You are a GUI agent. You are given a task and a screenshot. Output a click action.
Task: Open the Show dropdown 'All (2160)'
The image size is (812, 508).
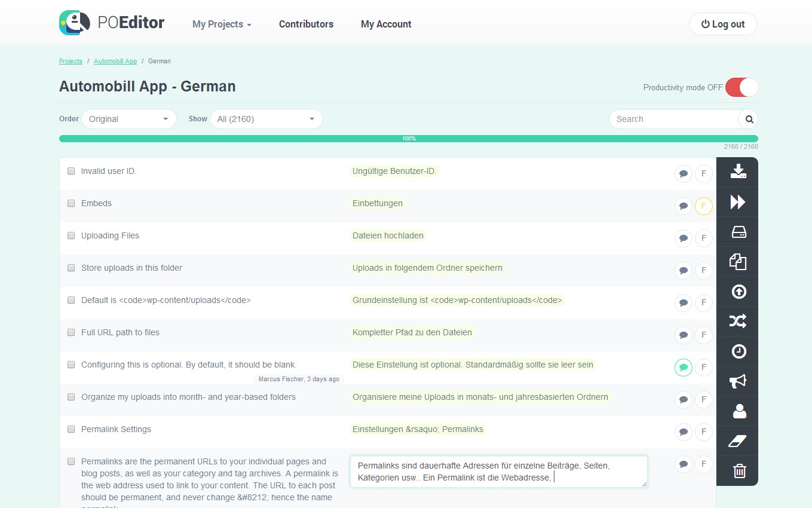[x=266, y=119]
